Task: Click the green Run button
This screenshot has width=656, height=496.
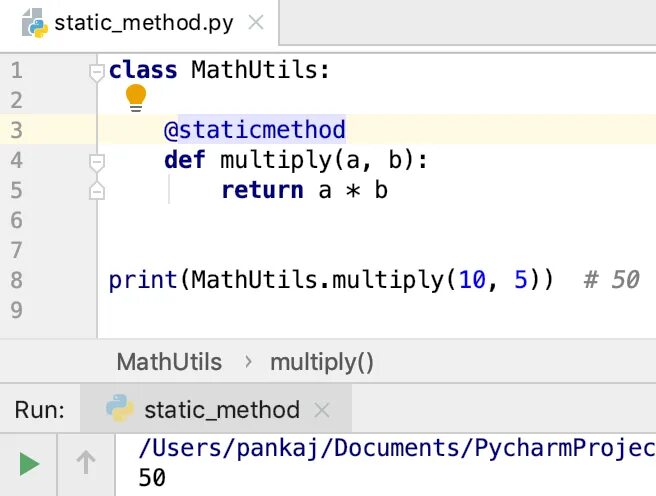Action: [x=30, y=463]
